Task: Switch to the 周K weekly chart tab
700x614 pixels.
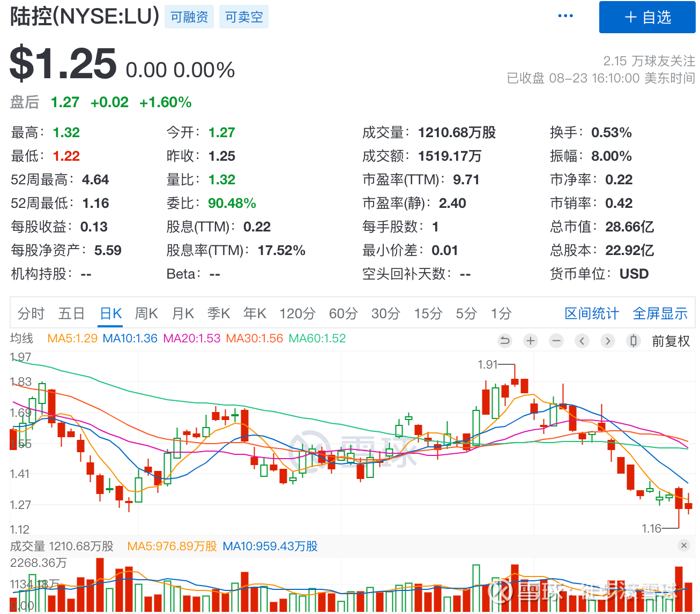Action: [x=146, y=313]
